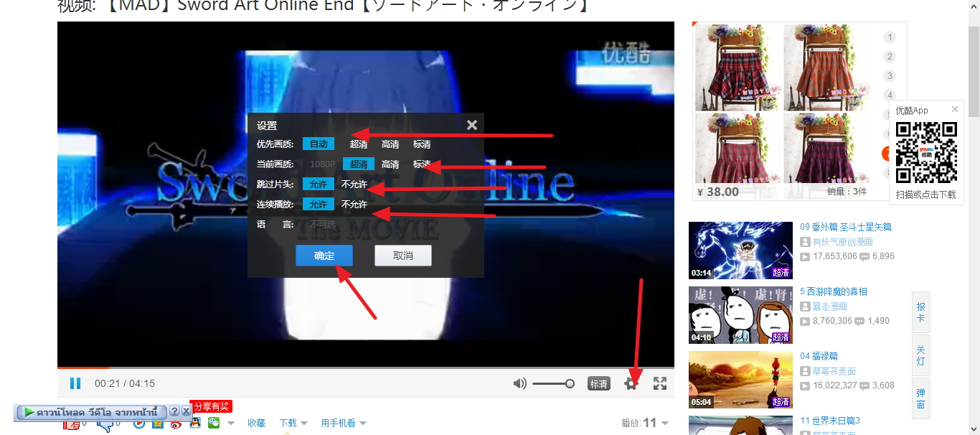Click user icon beside 草莓荞麦面
This screenshot has width=980, height=435.
805,371
